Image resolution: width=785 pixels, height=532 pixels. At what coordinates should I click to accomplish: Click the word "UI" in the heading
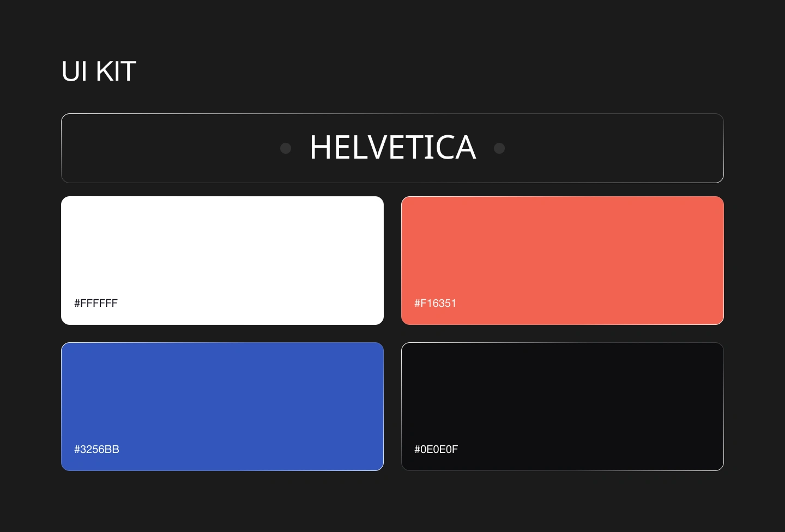pyautogui.click(x=75, y=71)
